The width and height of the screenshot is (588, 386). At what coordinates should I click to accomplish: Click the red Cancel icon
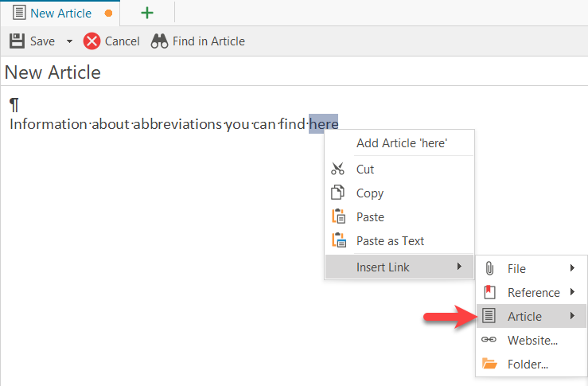click(x=92, y=41)
